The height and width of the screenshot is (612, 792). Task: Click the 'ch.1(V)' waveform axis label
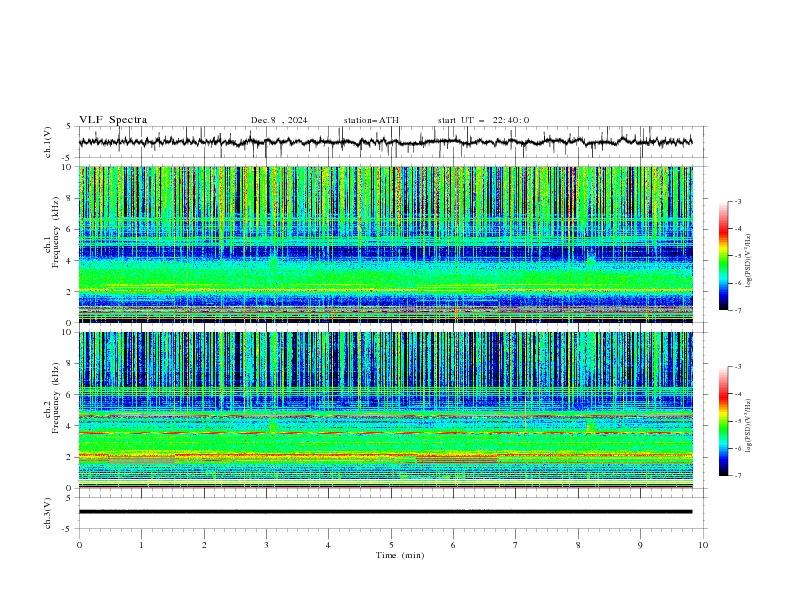pyautogui.click(x=48, y=142)
